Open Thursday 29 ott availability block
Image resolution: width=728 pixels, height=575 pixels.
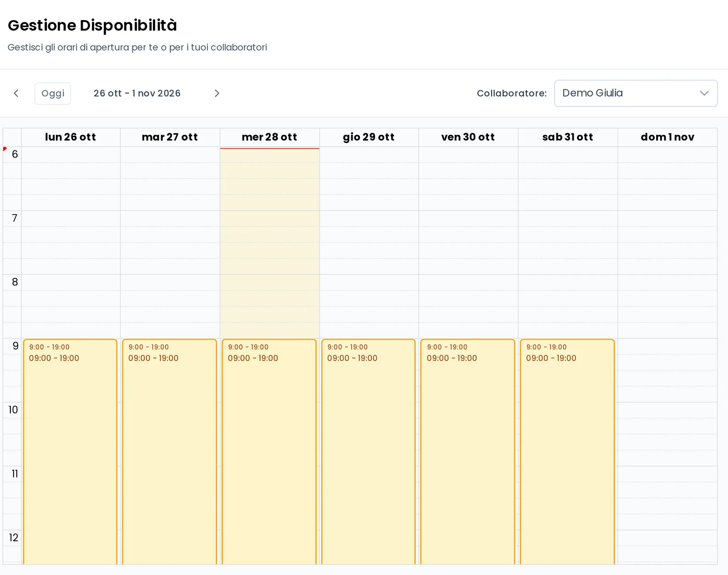368,452
